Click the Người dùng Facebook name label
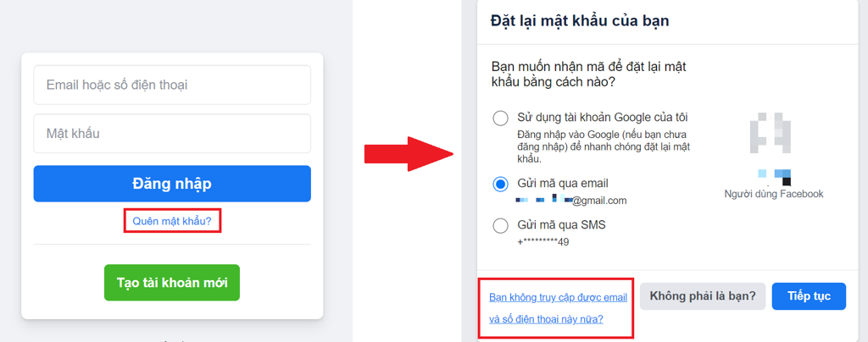 coord(773,194)
